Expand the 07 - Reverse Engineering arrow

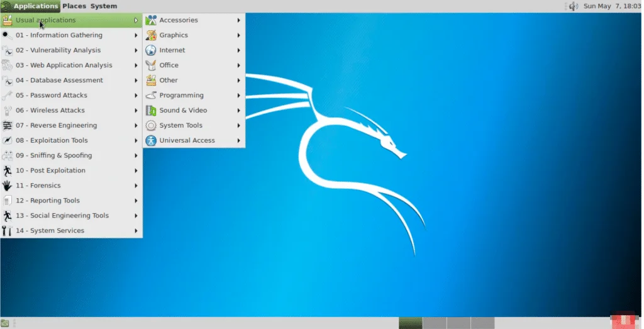point(136,126)
